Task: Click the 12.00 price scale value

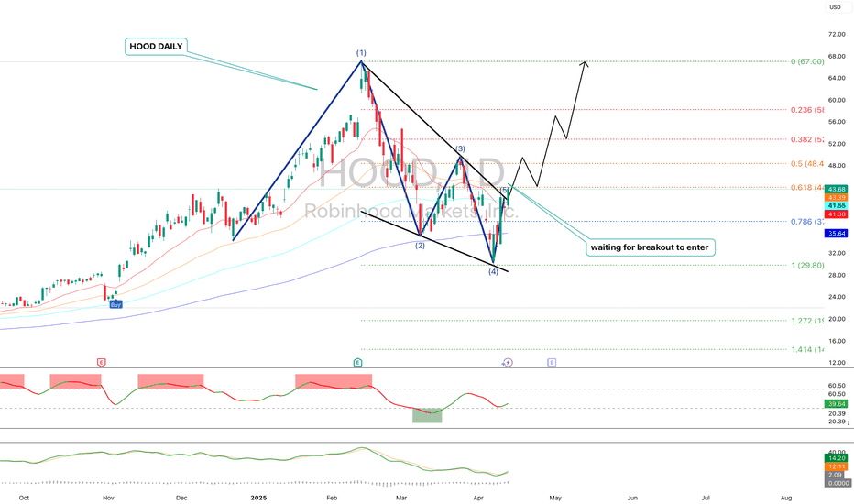Action: pyautogui.click(x=837, y=362)
